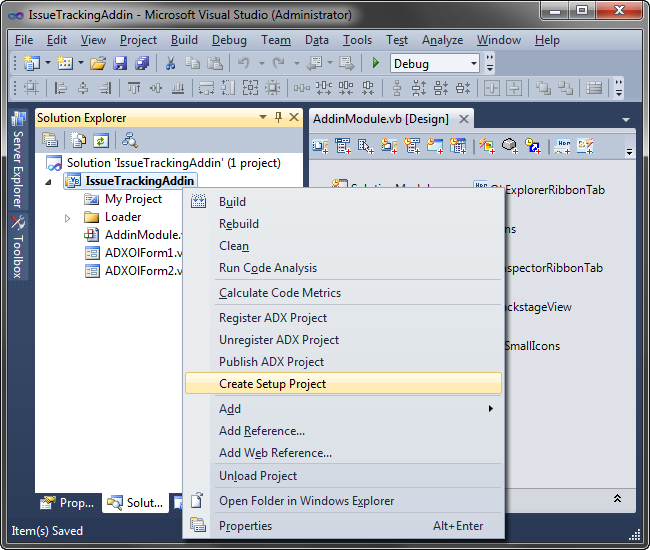Click the Save All icon
This screenshot has width=650, height=550.
point(142,63)
